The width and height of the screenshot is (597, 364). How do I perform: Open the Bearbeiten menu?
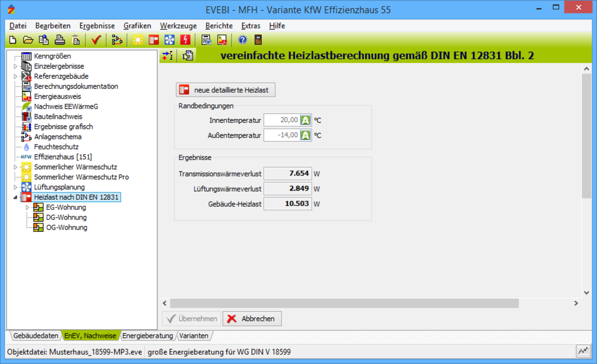(x=53, y=26)
